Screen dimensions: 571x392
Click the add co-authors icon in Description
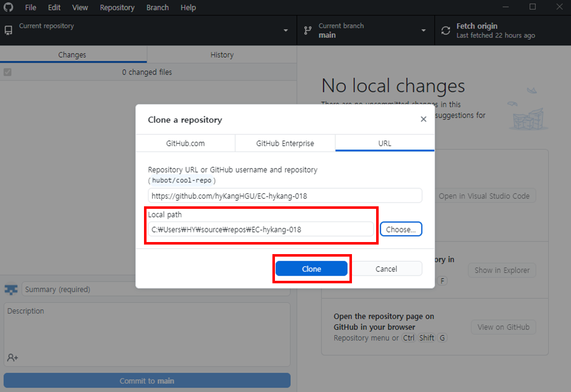[x=13, y=358]
